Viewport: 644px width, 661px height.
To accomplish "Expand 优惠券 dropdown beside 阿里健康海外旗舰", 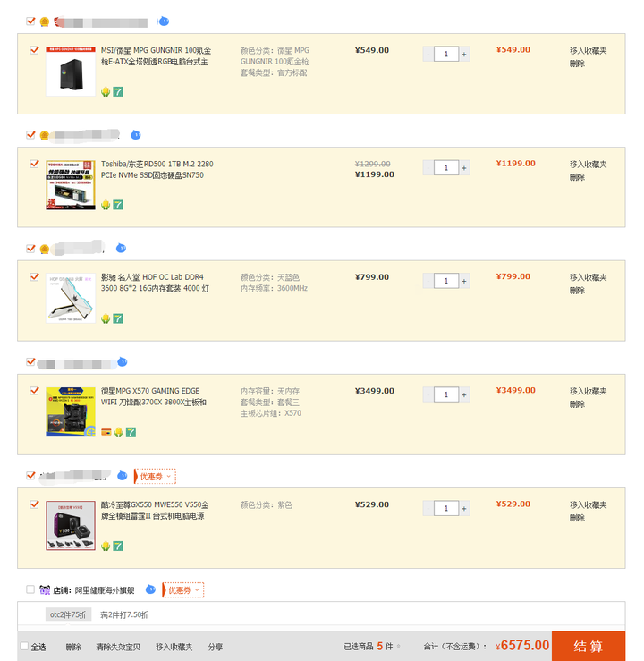I will tap(183, 590).
